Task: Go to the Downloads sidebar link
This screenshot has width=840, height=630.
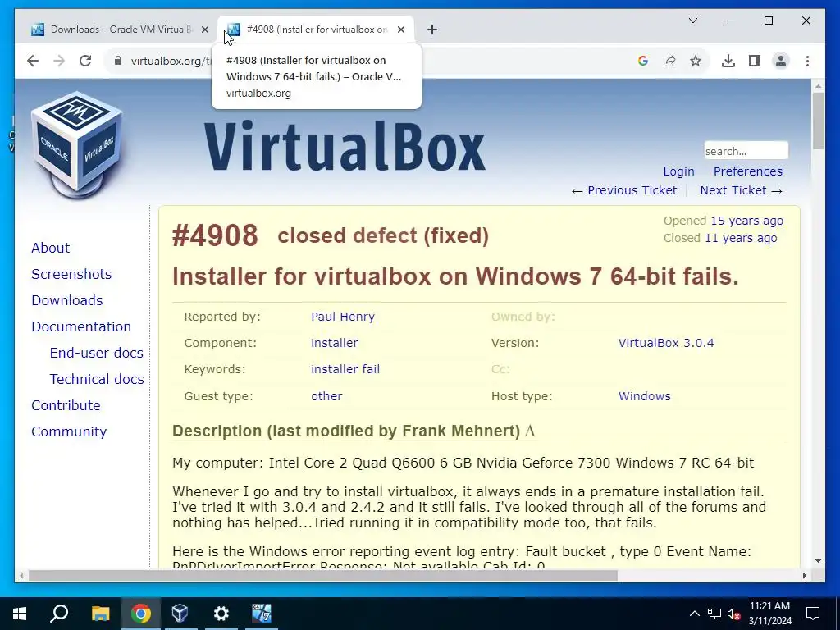Action: coord(67,300)
